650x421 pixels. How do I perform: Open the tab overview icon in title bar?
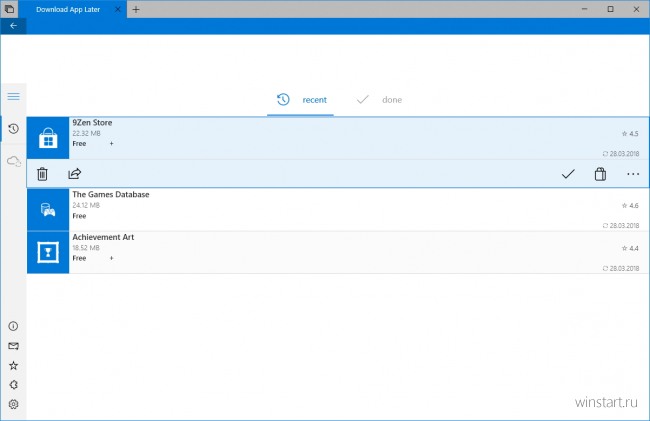(x=9, y=9)
